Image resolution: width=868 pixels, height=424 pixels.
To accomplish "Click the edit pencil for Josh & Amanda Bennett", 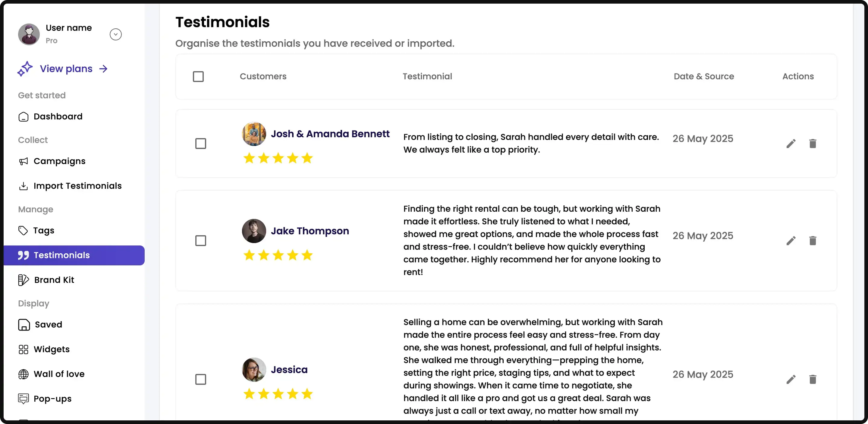I will click(791, 144).
